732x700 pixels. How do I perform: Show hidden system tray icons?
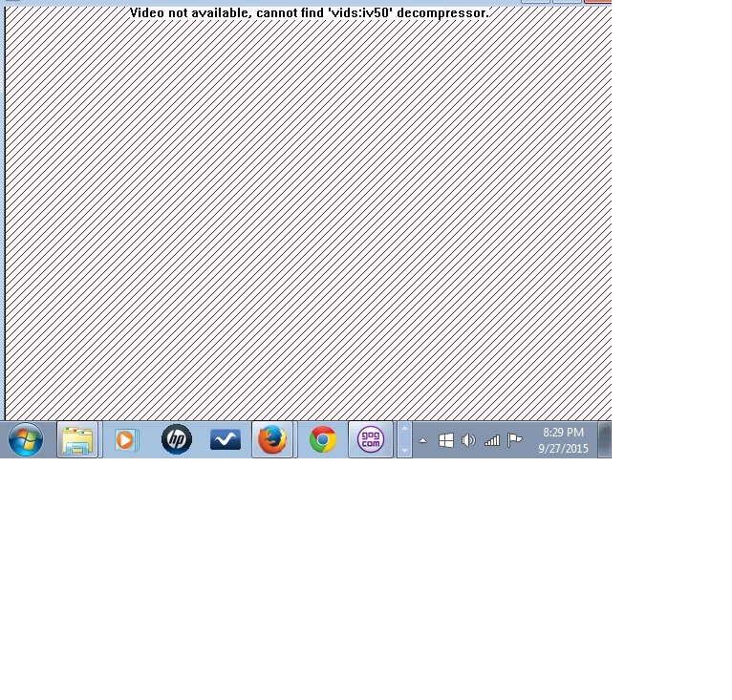(423, 440)
